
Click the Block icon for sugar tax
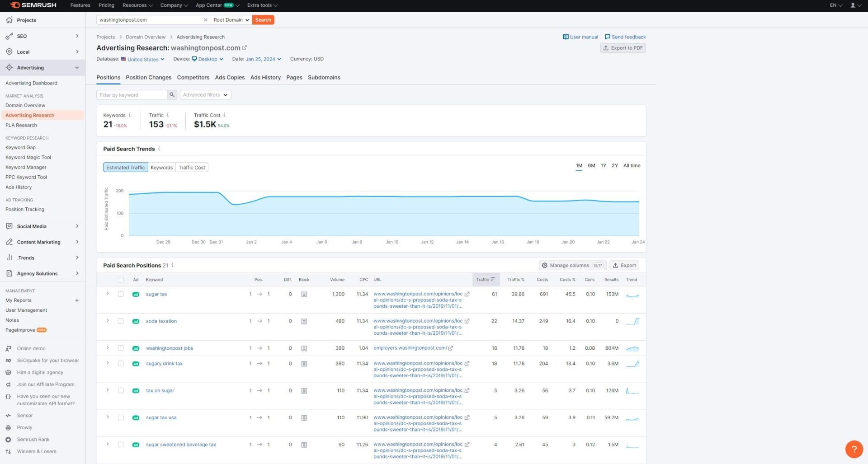pos(304,294)
